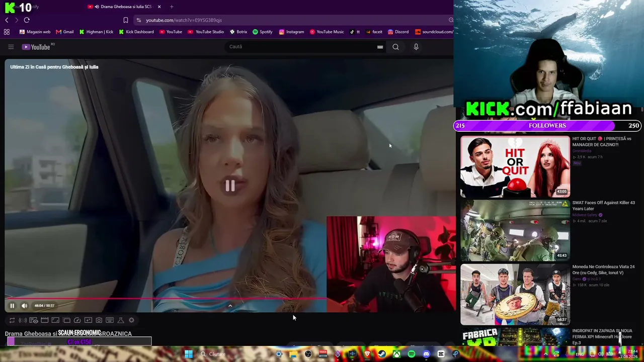Open the YouTube hamburger guide menu
Image resolution: width=644 pixels, height=362 pixels.
click(11, 47)
